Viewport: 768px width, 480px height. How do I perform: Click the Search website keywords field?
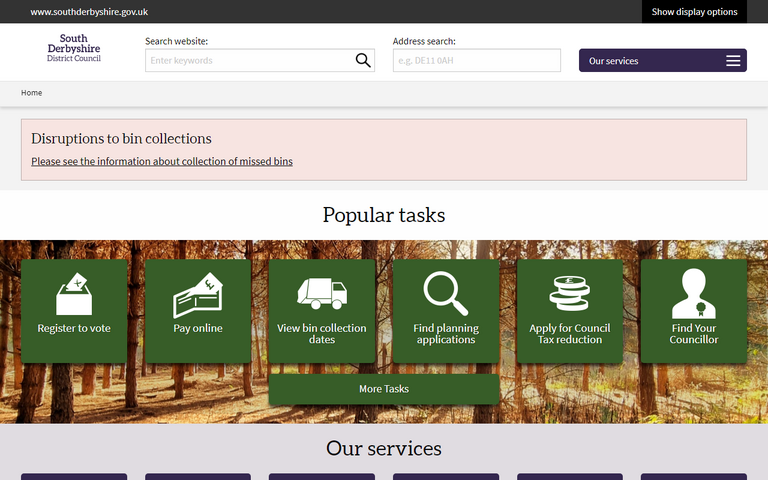[x=248, y=61]
